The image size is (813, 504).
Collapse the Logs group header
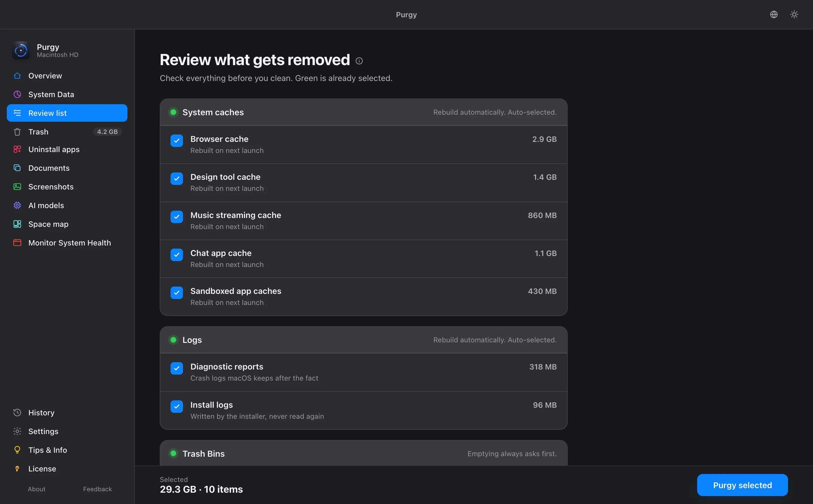pyautogui.click(x=363, y=340)
